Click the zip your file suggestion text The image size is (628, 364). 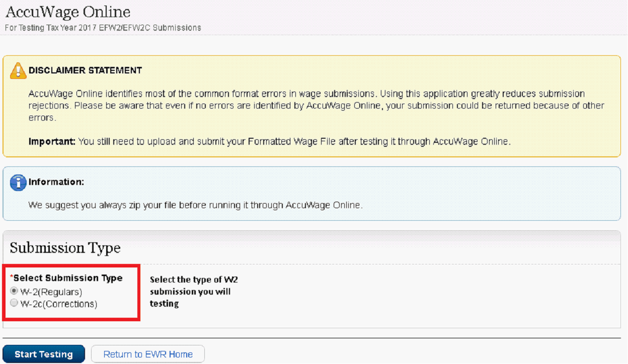[195, 205]
